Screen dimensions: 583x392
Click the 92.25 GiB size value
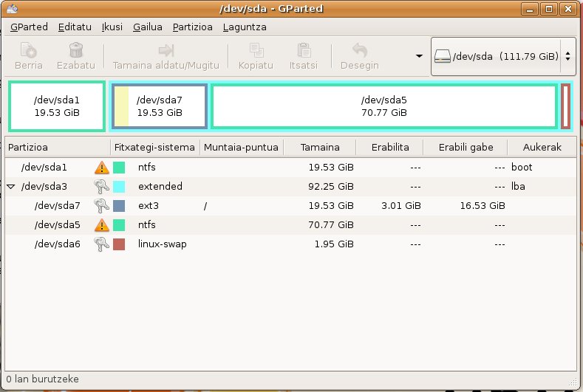coord(330,187)
